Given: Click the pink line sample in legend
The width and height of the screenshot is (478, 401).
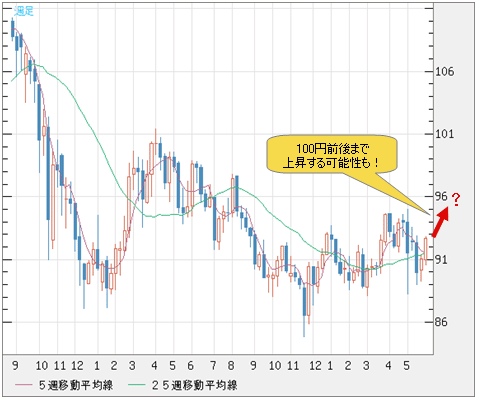Looking at the screenshot, I should [x=24, y=385].
